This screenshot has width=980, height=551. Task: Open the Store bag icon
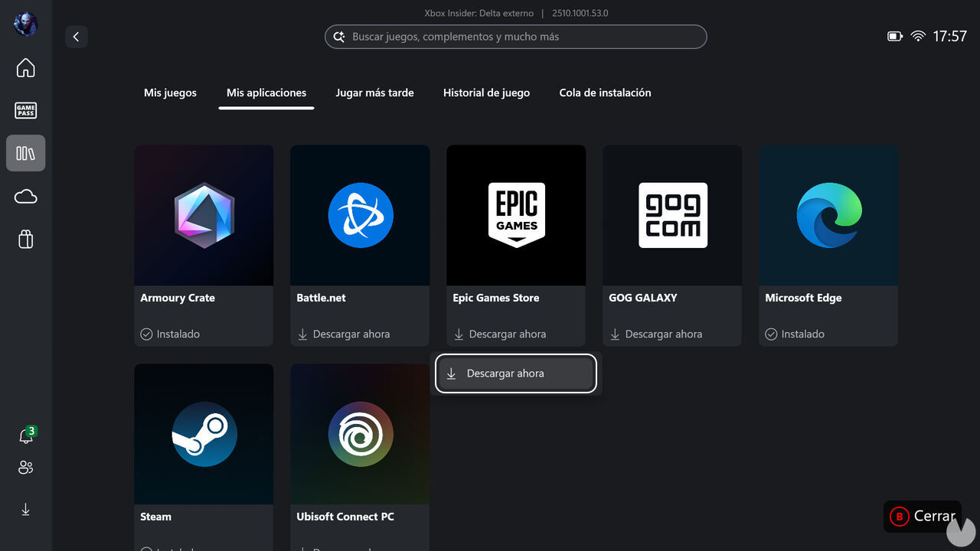point(25,240)
